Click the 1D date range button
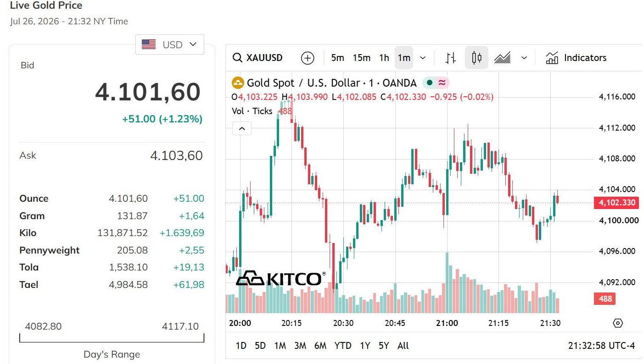This screenshot has width=644, height=364. pyautogui.click(x=241, y=346)
